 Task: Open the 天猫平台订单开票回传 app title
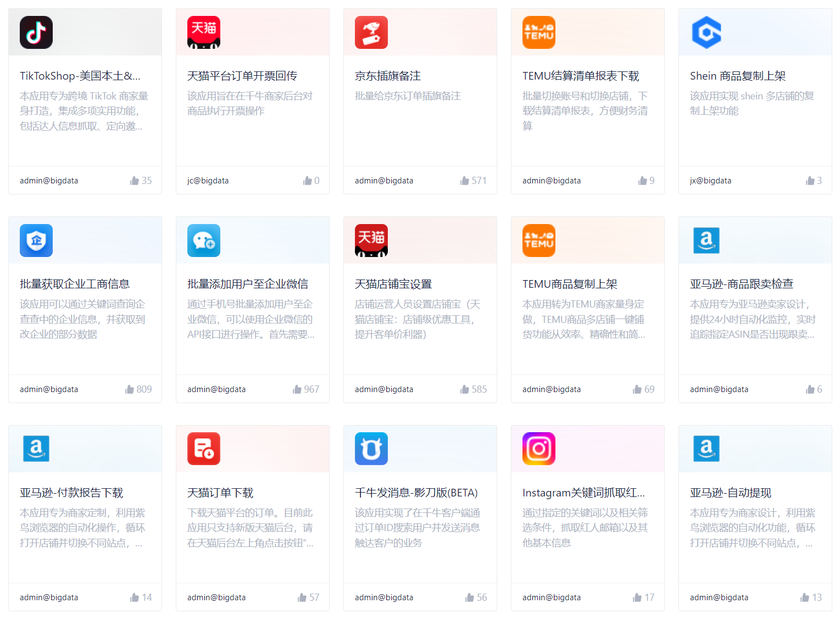(x=242, y=76)
